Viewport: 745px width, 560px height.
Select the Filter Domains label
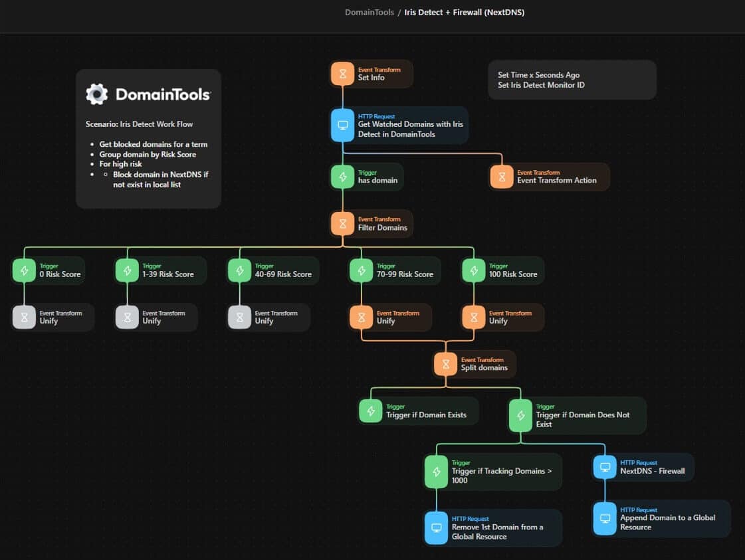(383, 227)
